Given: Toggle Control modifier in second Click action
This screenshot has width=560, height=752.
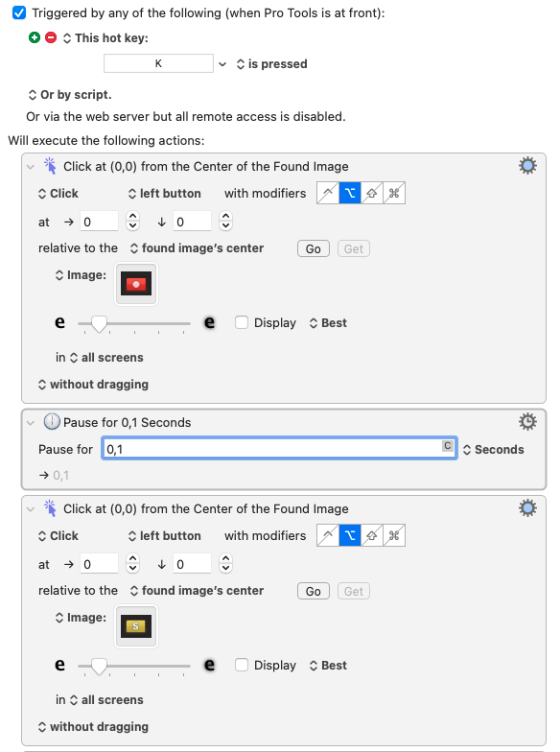Looking at the screenshot, I should [x=328, y=535].
